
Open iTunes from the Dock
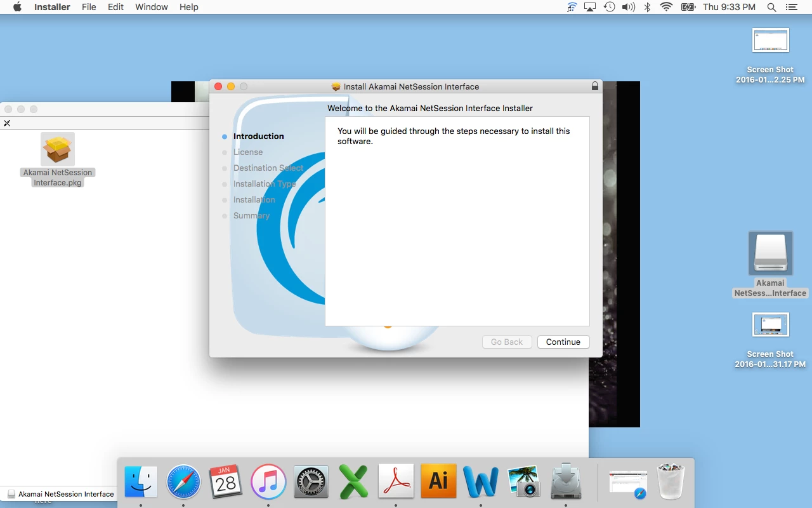[268, 482]
